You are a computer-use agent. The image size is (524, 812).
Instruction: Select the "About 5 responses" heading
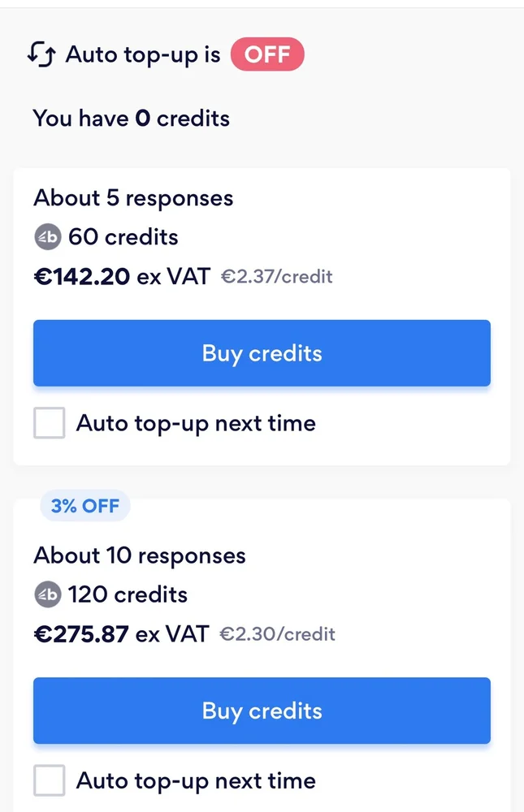pyautogui.click(x=133, y=198)
